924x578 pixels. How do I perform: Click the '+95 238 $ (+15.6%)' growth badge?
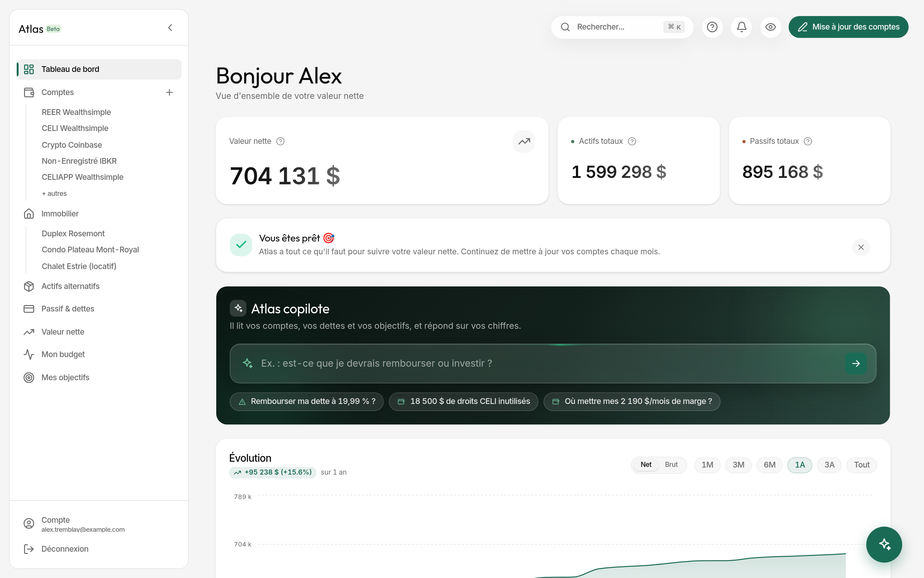point(273,472)
